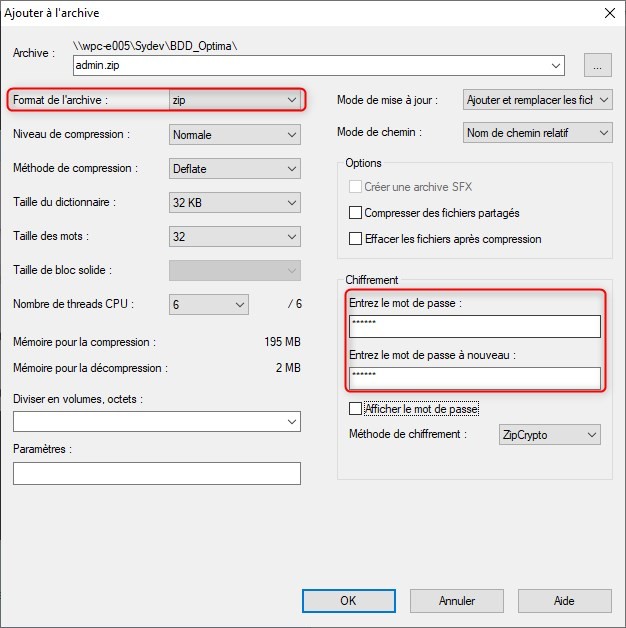This screenshot has width=626, height=628.
Task: Select the Nombre de threads CPU dropdown
Action: pos(209,305)
